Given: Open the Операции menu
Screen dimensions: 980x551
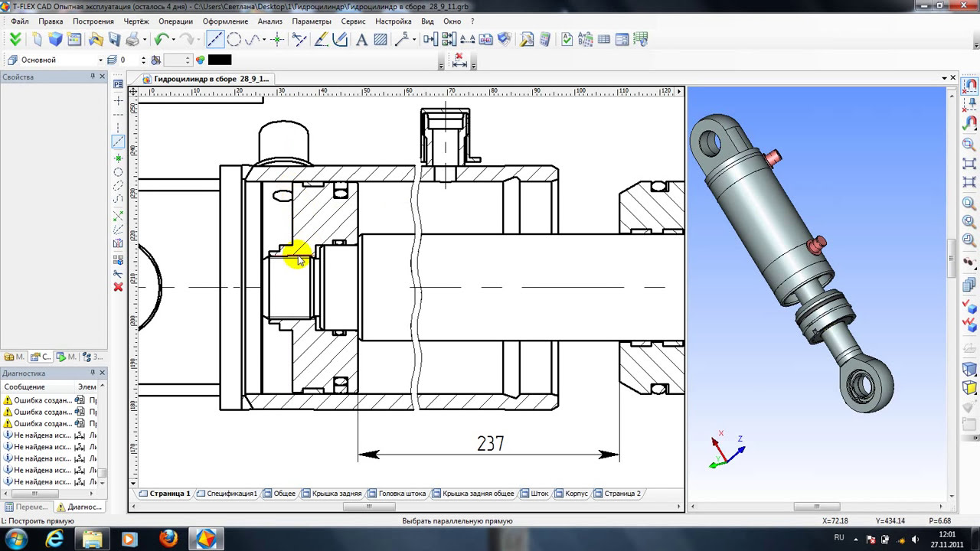Looking at the screenshot, I should [x=176, y=21].
